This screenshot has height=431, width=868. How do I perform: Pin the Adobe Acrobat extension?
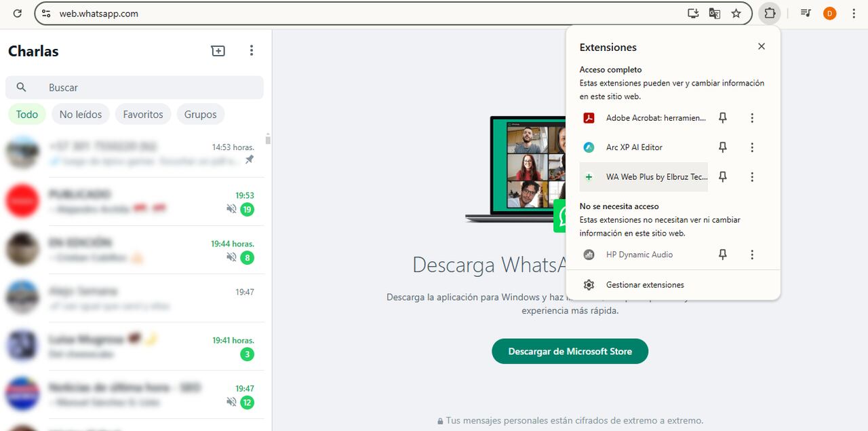tap(722, 117)
